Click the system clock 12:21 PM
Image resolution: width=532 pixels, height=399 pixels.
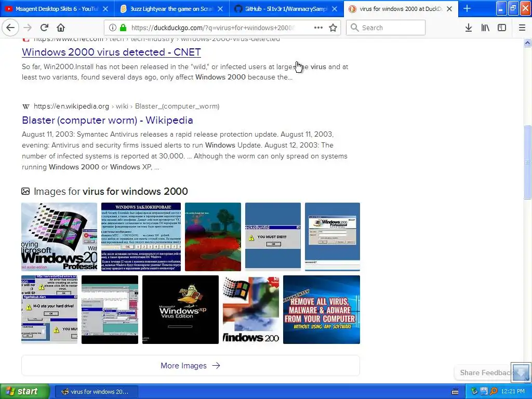[x=512, y=392]
